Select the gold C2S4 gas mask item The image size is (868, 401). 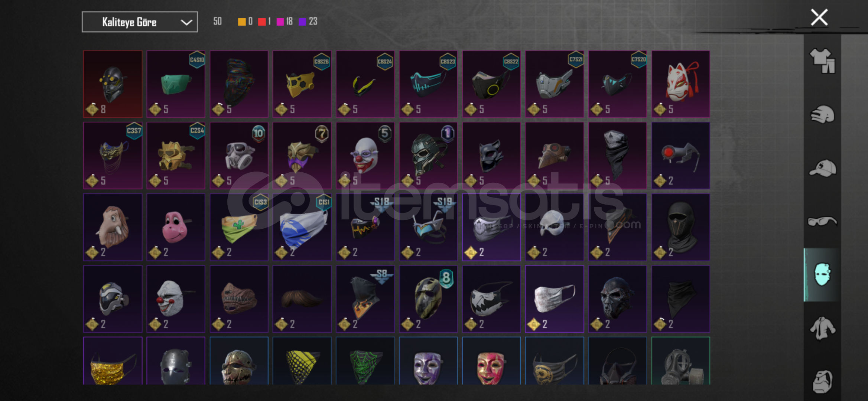pos(176,156)
